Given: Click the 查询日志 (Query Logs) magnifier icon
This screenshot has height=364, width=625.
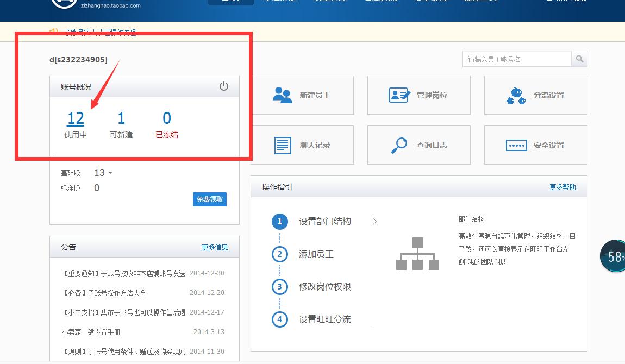Looking at the screenshot, I should (398, 145).
